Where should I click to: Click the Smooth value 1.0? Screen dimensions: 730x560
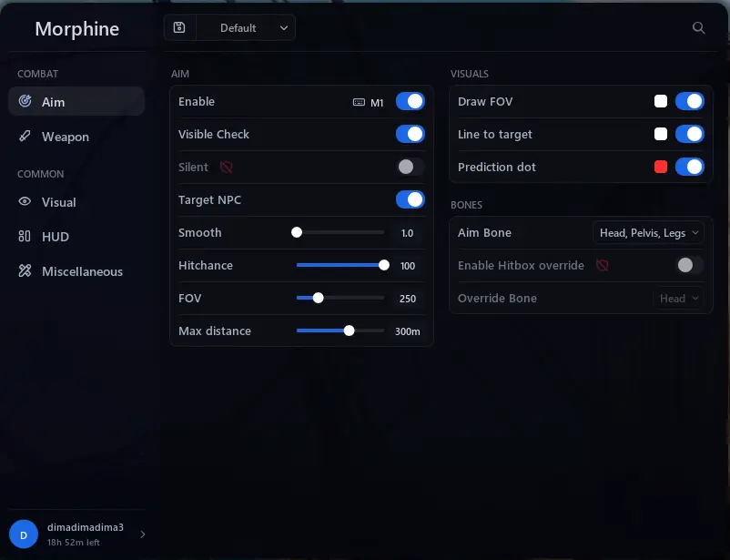click(408, 233)
